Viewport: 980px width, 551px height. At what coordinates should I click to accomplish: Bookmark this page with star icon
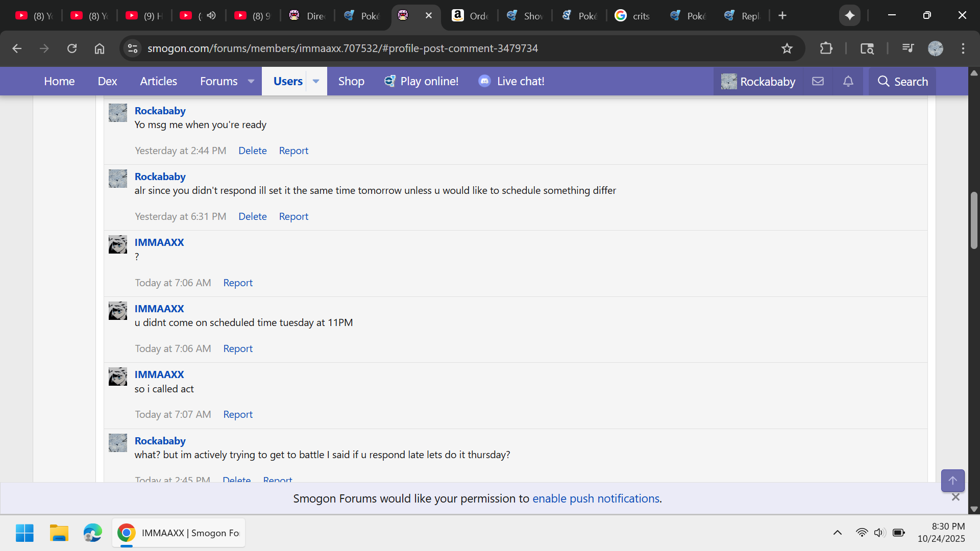tap(787, 48)
